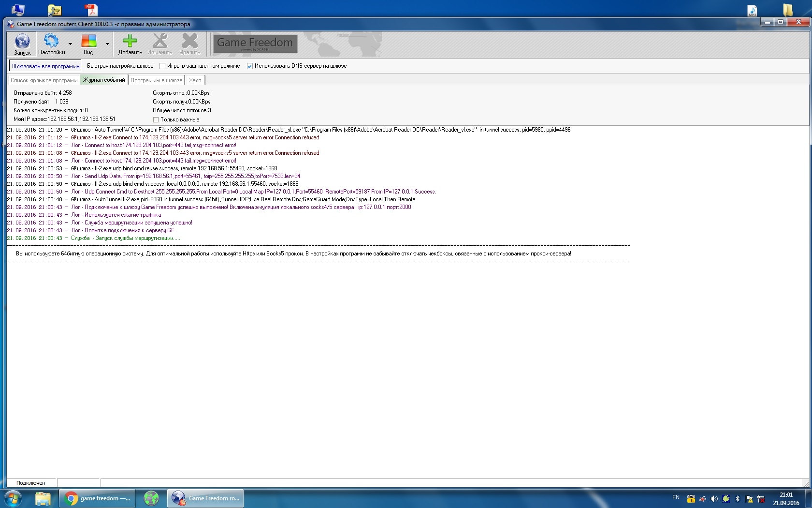Image resolution: width=812 pixels, height=508 pixels.
Task: Open Windows Start menu
Action: tap(13, 498)
